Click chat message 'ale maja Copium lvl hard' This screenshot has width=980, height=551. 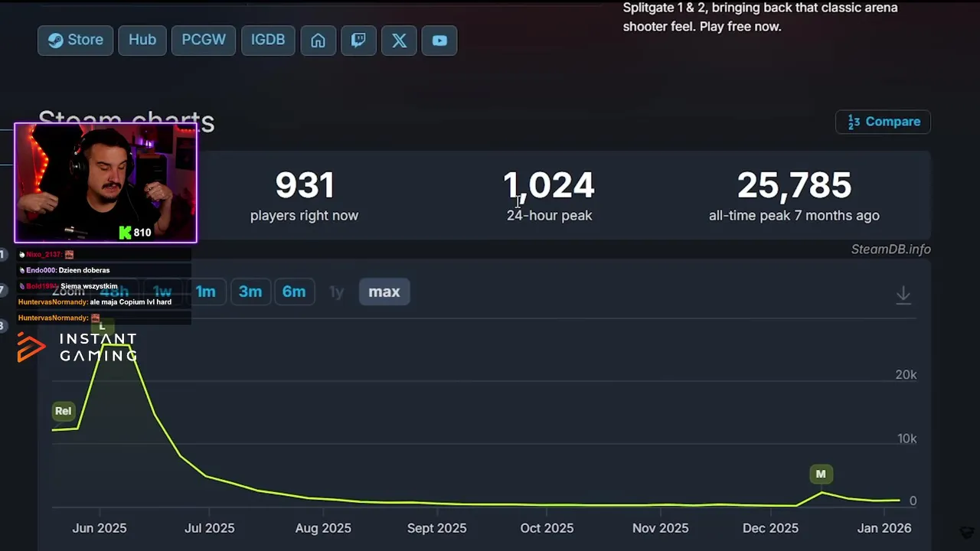130,302
